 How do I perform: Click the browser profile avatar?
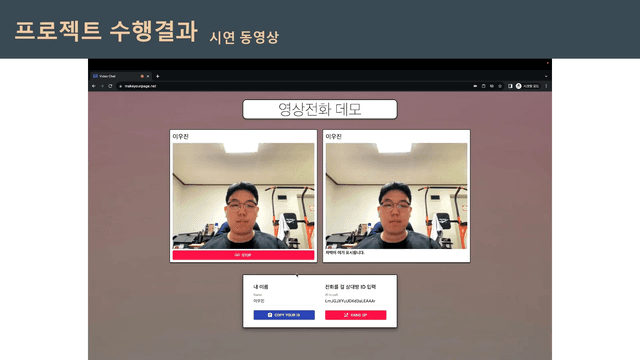coord(519,86)
